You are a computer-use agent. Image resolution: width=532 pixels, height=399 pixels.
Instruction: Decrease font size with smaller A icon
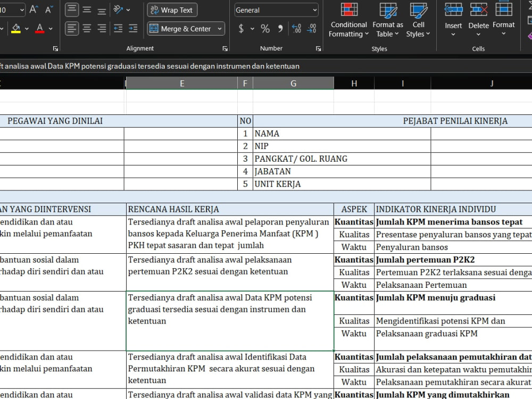click(x=49, y=10)
